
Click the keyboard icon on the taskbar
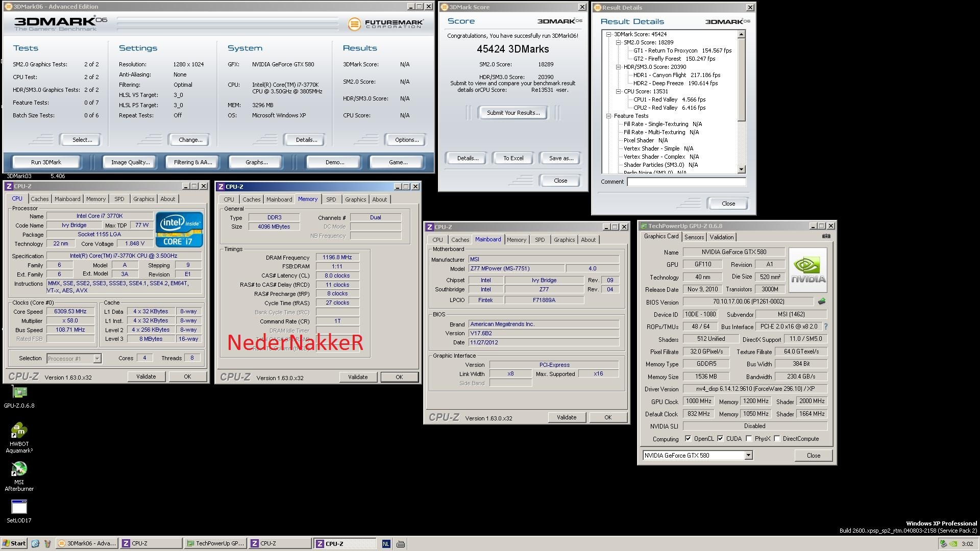pyautogui.click(x=401, y=544)
